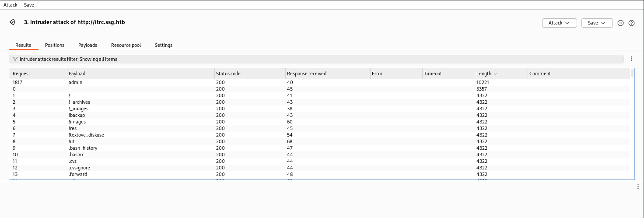Sort by Timeout column header

pos(448,74)
